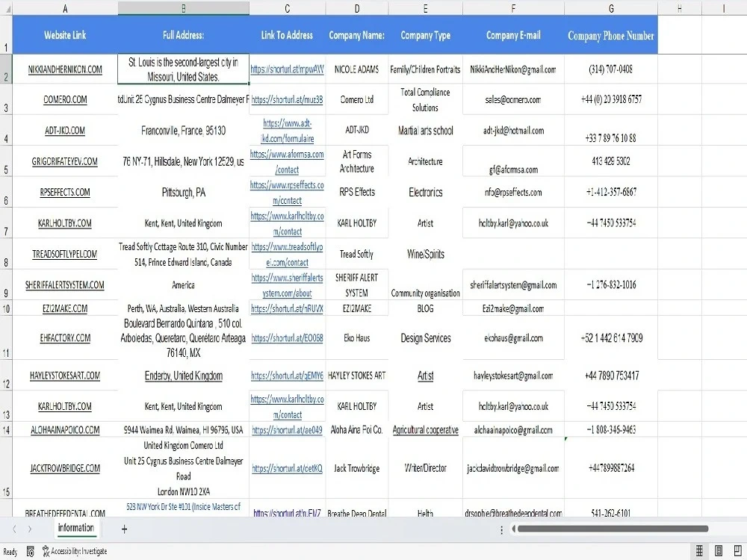Select column E header
The image size is (747, 560).
click(x=426, y=8)
